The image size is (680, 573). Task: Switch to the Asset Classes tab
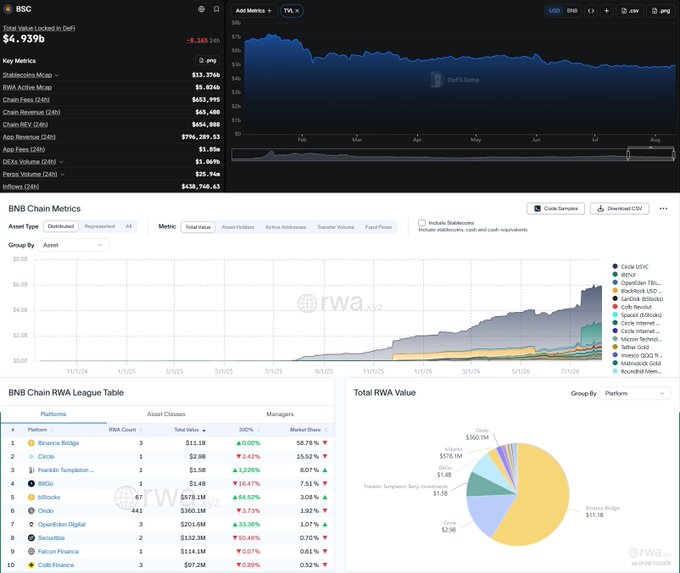[x=166, y=414]
